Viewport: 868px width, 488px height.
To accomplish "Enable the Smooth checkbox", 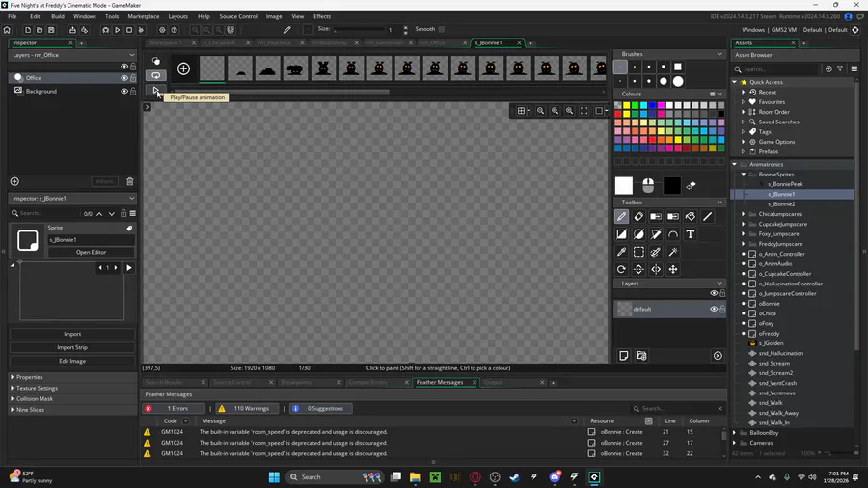I will [x=441, y=29].
